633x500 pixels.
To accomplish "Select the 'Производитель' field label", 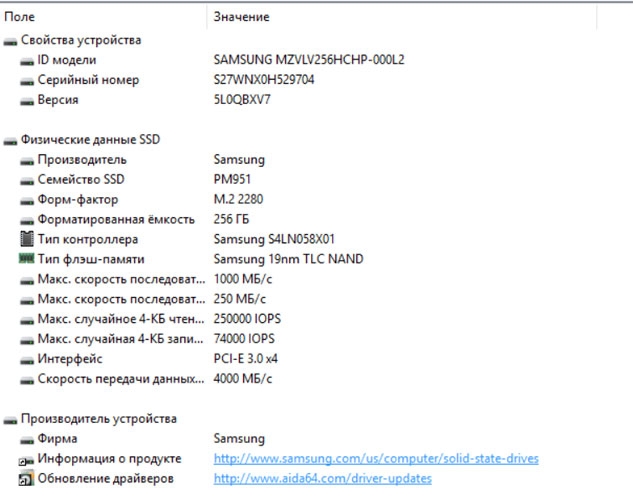I will point(82,160).
